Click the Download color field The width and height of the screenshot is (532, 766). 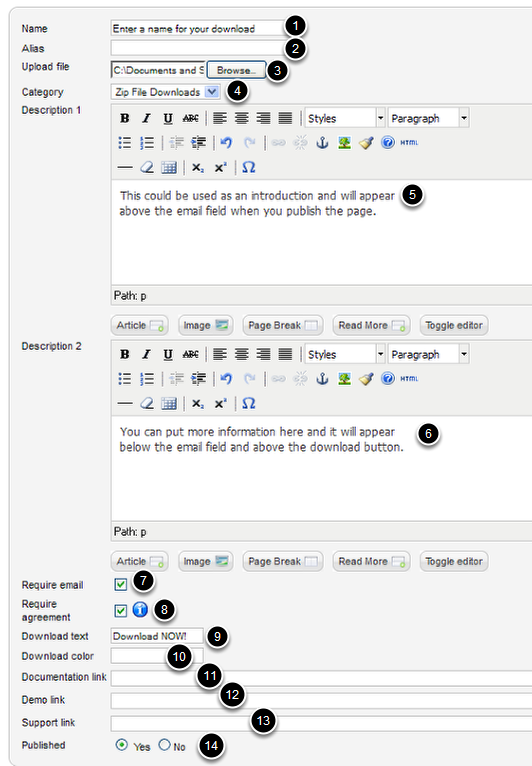tap(157, 656)
